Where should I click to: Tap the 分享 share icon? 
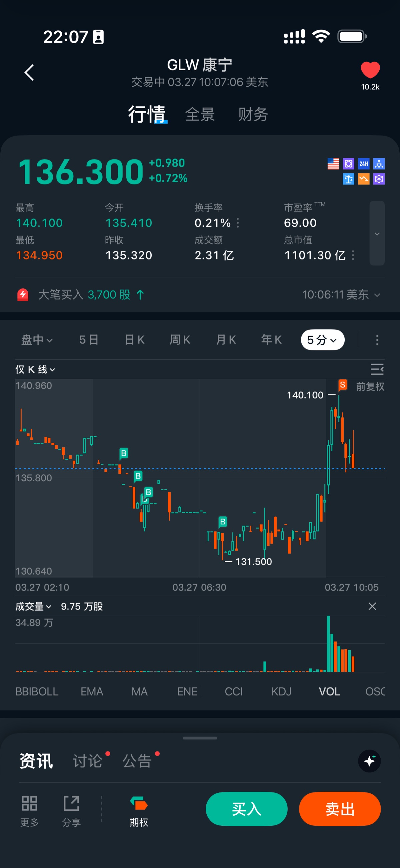point(72,804)
